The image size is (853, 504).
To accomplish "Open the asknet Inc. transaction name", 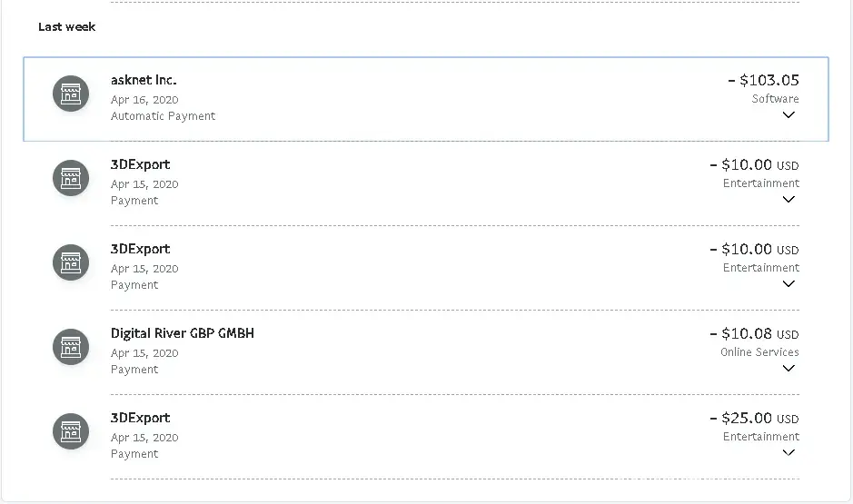I will pyautogui.click(x=144, y=80).
